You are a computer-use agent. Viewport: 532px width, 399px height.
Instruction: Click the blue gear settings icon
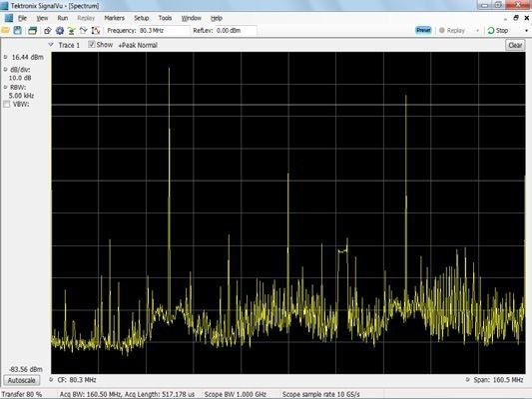click(x=60, y=31)
